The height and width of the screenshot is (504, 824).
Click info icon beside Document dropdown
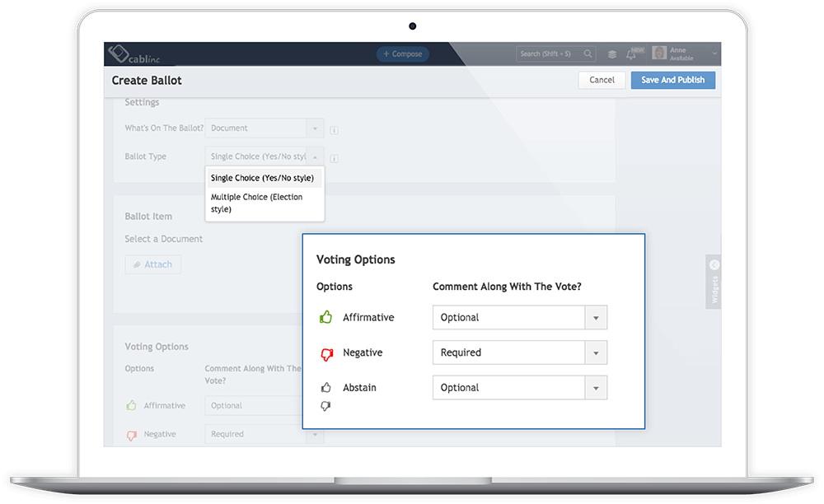(x=334, y=130)
